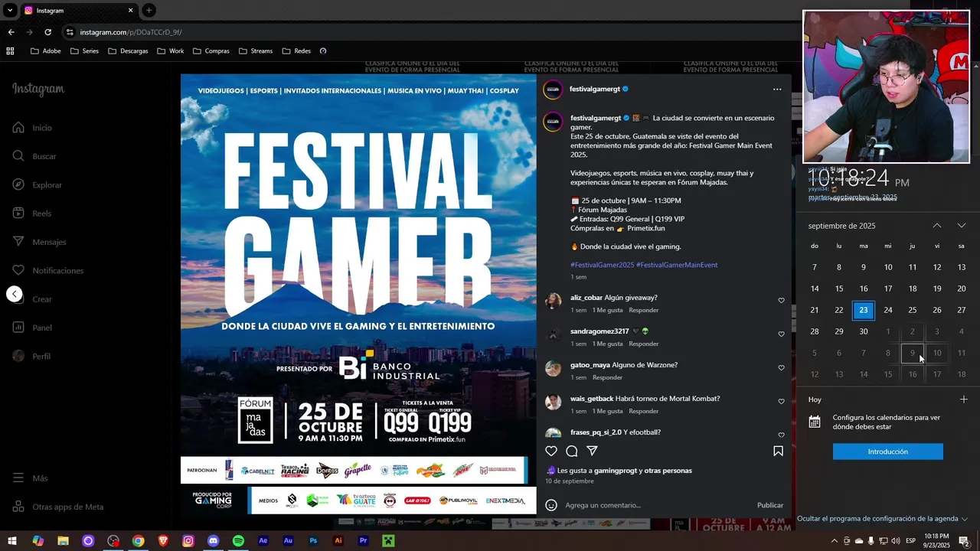Screen dimensions: 980x551
Task: Reload the page in the browser
Action: [47, 32]
